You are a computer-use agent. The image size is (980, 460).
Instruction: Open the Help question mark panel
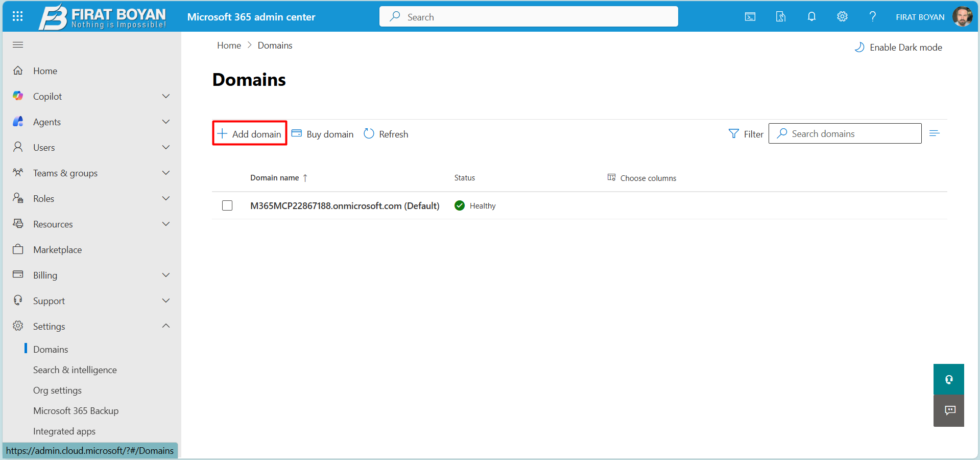tap(873, 16)
